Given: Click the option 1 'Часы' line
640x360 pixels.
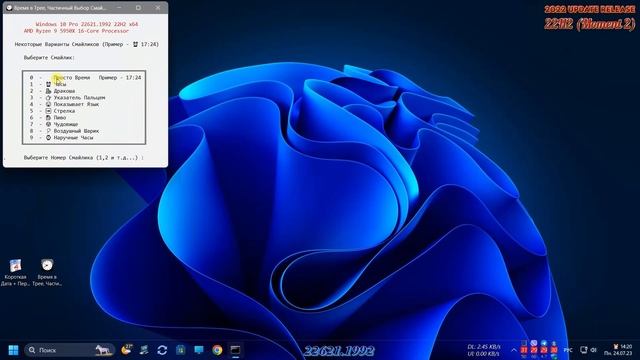Looking at the screenshot, I should click(x=48, y=84).
